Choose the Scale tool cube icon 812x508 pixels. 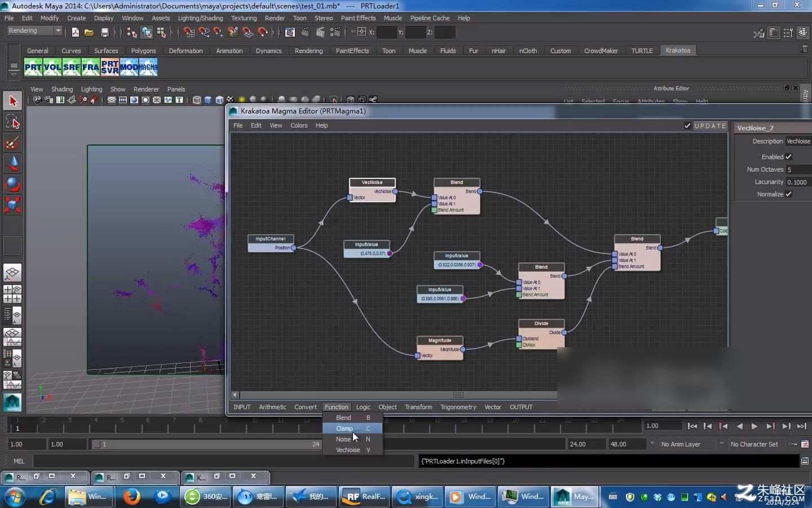[12, 204]
